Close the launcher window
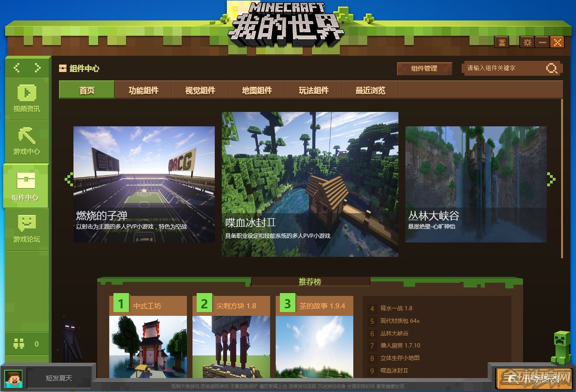This screenshot has width=576, height=392. (557, 42)
